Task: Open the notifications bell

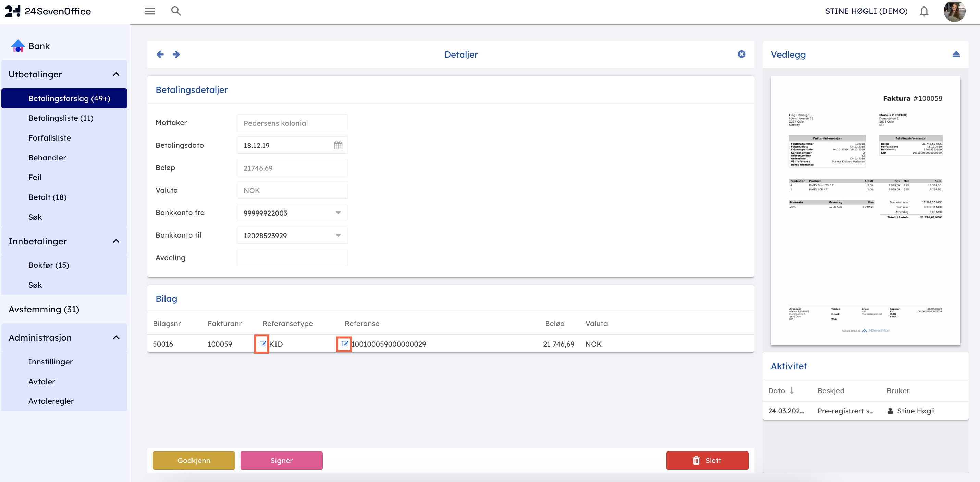Action: [x=924, y=11]
